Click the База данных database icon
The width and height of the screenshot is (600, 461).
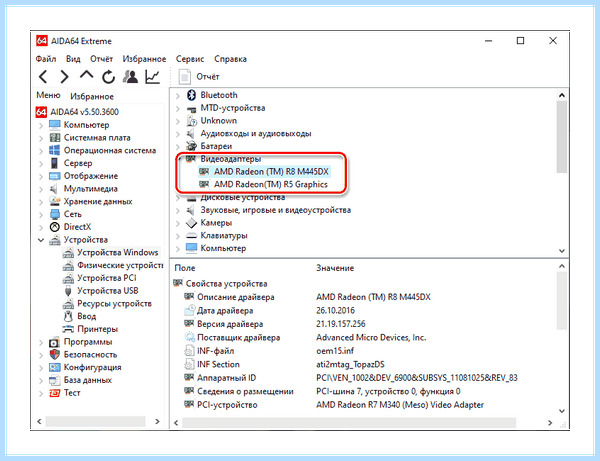(x=55, y=380)
